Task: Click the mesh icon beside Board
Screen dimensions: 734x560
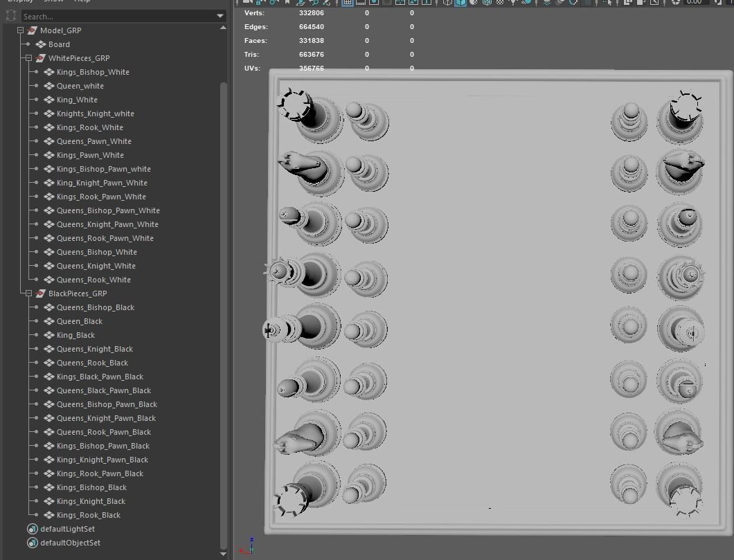Action: click(x=41, y=44)
